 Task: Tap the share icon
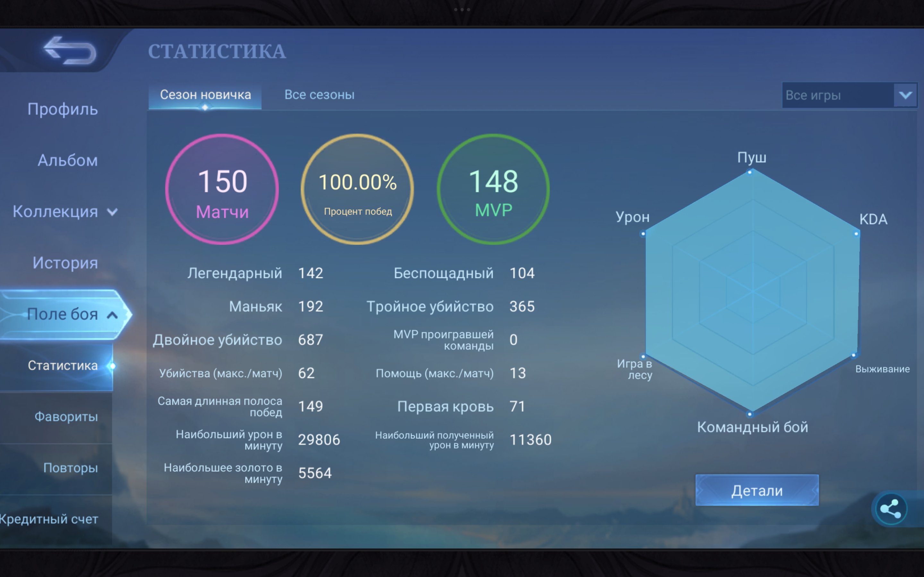point(891,509)
